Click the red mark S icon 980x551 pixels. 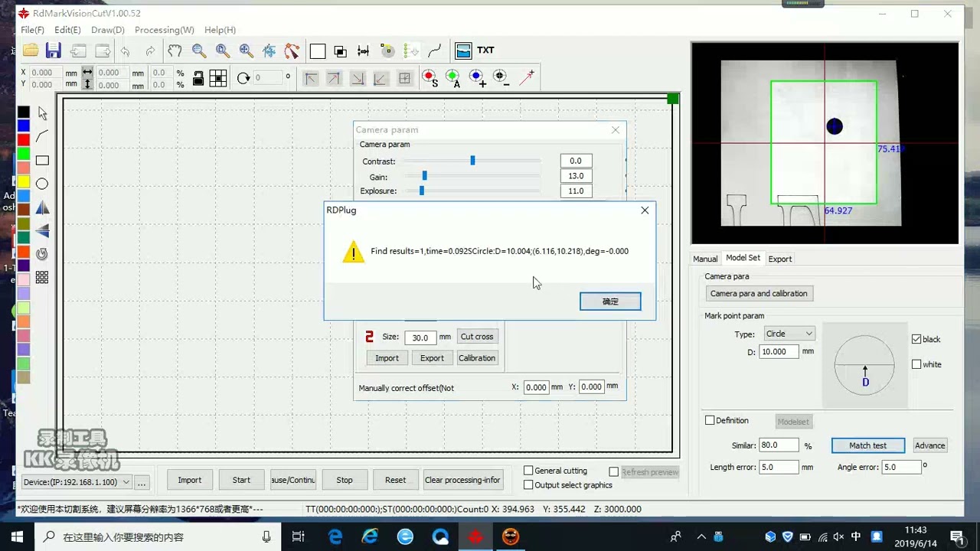(430, 77)
